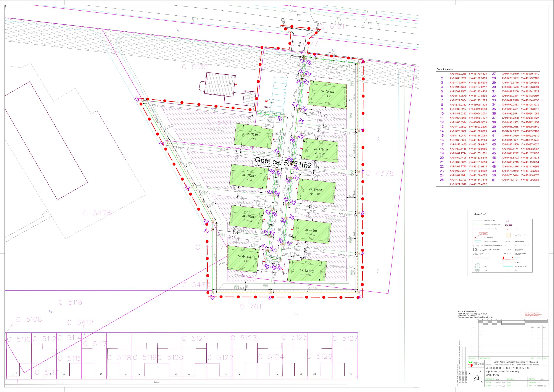The width and height of the screenshot is (554, 392).
Task: Click cadastral parcel label C 5478
Action: point(97,213)
